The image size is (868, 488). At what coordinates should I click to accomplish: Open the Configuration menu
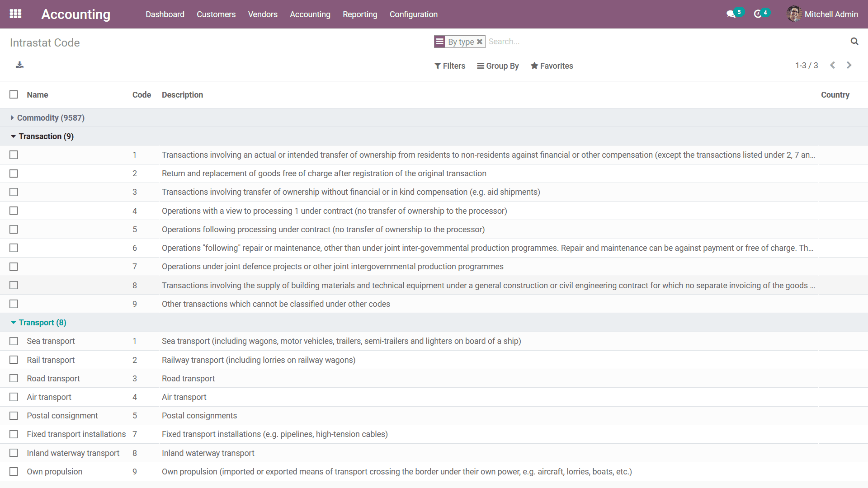(414, 14)
